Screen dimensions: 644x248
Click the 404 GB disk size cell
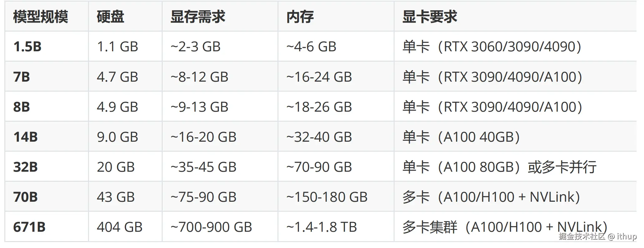(120, 227)
